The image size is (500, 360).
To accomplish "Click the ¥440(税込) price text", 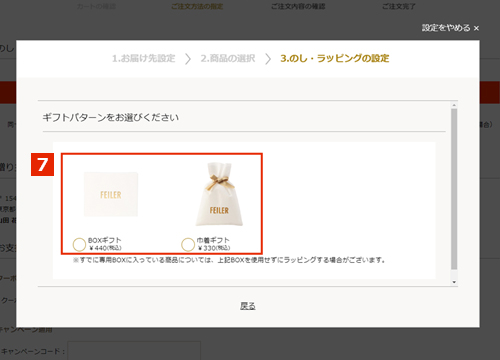I will tap(105, 248).
